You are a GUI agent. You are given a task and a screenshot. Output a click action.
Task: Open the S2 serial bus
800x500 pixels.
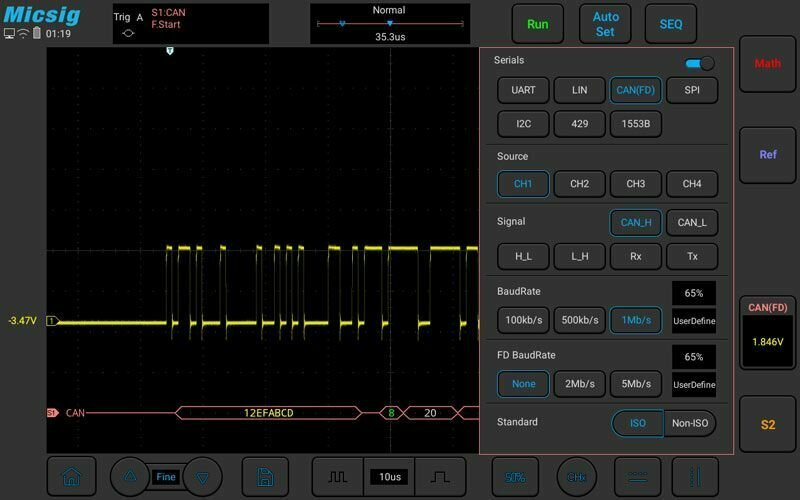point(768,424)
